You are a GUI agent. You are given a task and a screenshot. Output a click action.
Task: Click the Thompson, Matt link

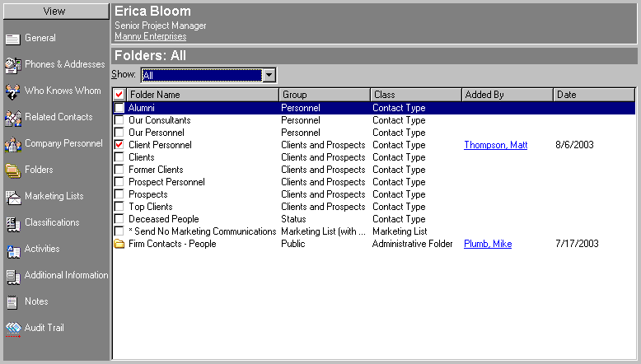495,145
